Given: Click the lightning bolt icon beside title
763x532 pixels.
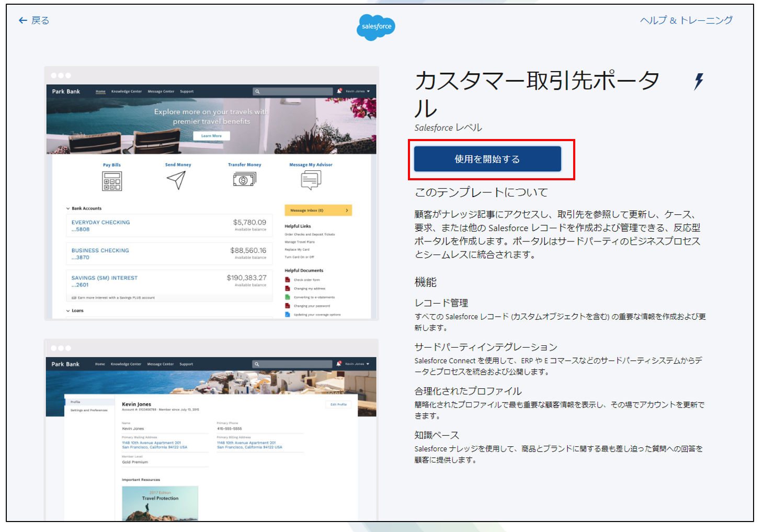Looking at the screenshot, I should [699, 82].
